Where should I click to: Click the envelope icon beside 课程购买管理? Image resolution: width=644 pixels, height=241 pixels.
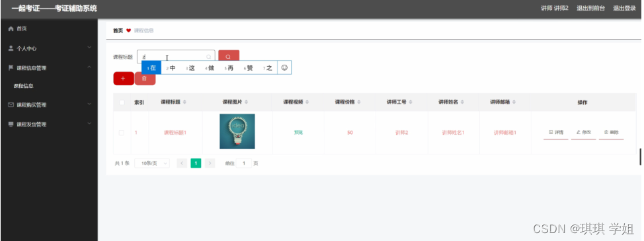[x=11, y=104]
